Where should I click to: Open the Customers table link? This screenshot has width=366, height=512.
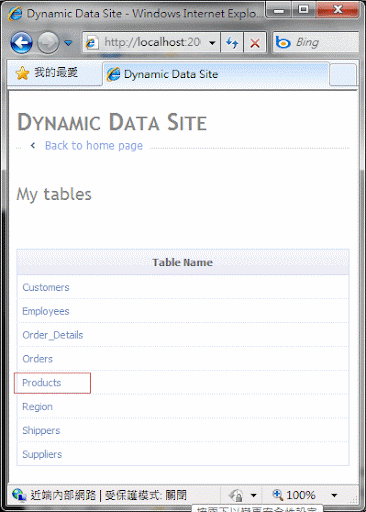pos(46,287)
